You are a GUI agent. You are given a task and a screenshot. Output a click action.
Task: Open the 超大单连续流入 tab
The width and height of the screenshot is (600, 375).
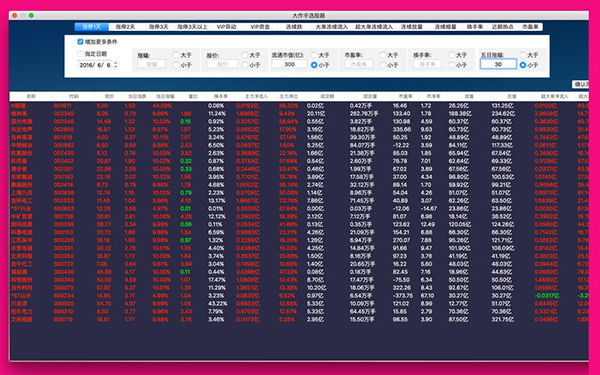[374, 27]
